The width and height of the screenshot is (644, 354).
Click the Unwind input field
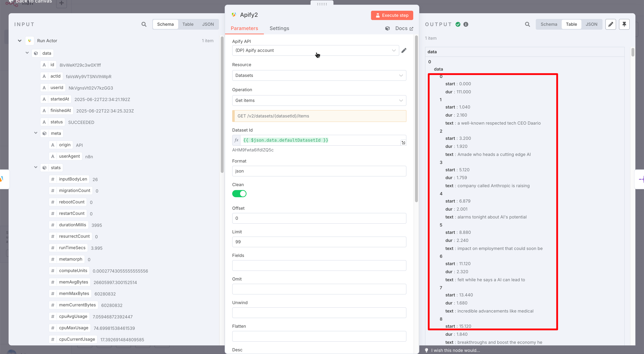click(319, 313)
